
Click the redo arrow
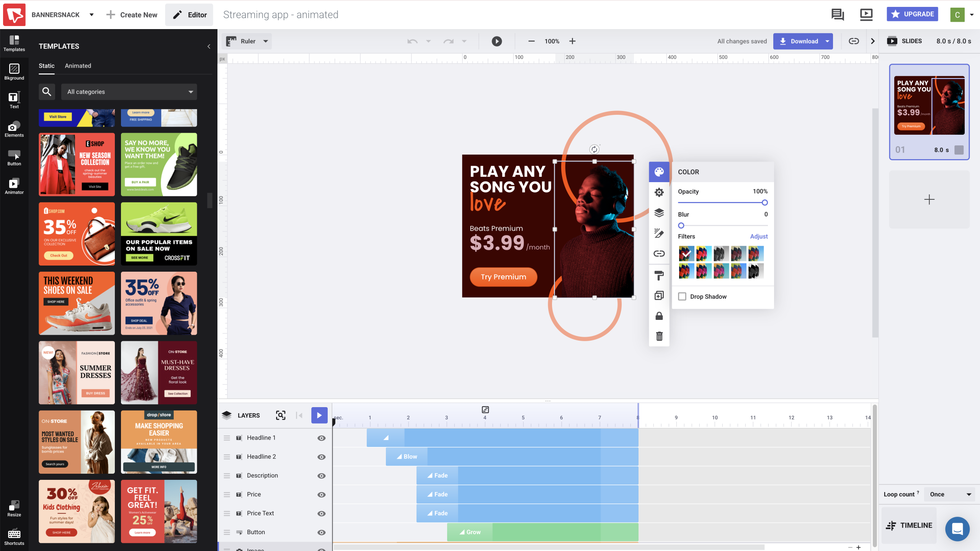click(x=448, y=41)
